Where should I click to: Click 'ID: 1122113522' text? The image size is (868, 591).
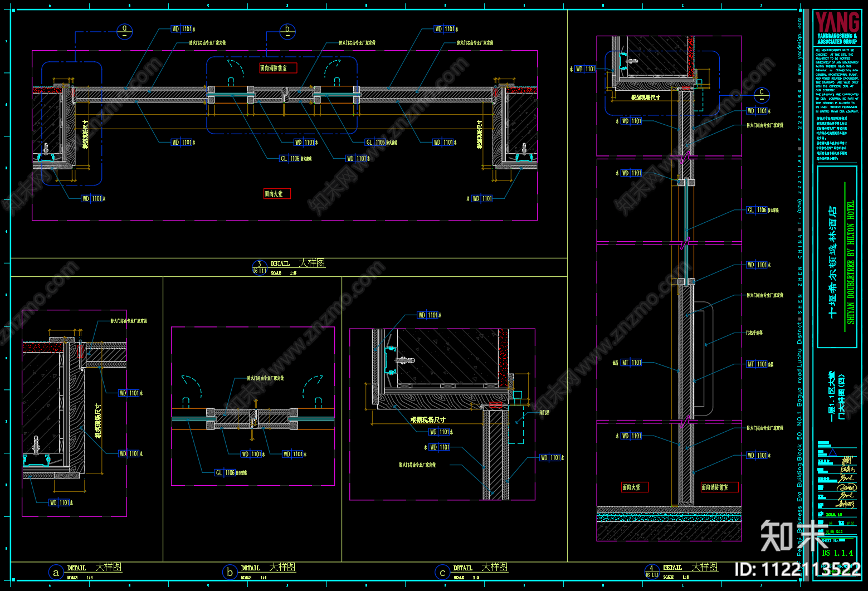pyautogui.click(x=798, y=569)
